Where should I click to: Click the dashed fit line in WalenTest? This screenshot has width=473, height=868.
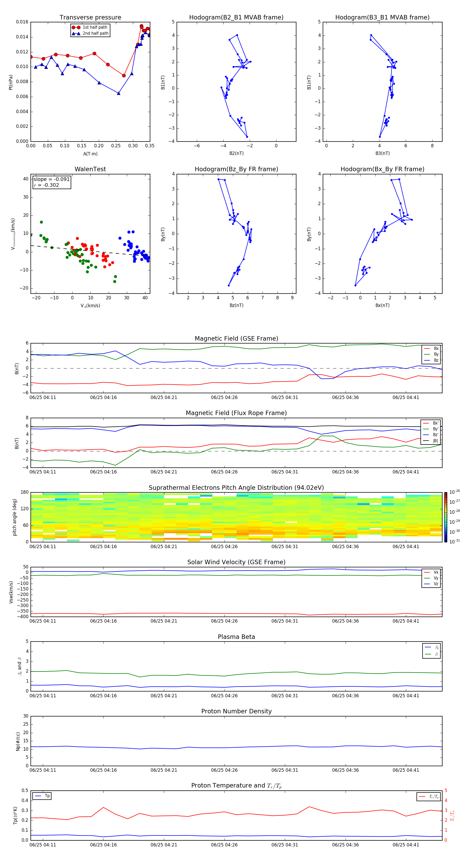[90, 250]
